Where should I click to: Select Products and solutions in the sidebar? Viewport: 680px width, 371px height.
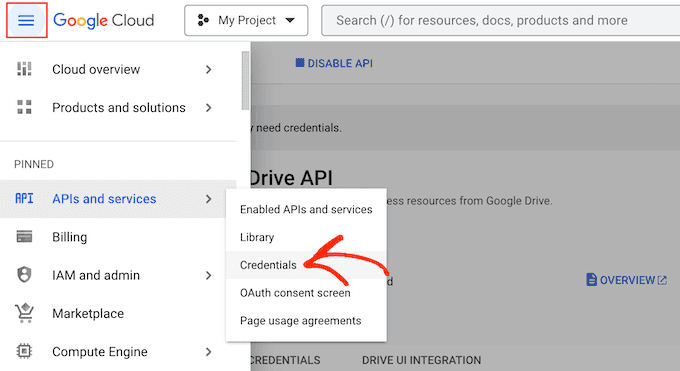point(118,108)
